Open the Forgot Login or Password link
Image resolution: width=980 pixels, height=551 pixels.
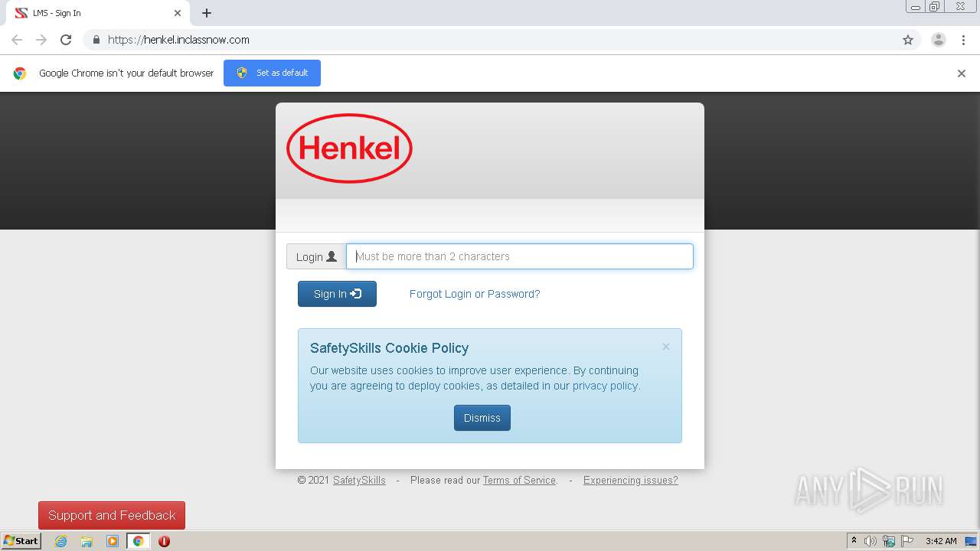tap(475, 294)
